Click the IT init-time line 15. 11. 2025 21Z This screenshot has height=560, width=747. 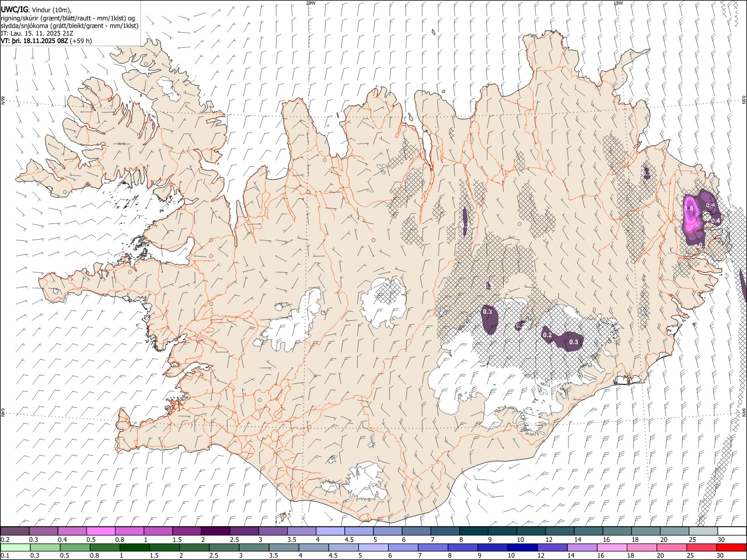pyautogui.click(x=37, y=33)
